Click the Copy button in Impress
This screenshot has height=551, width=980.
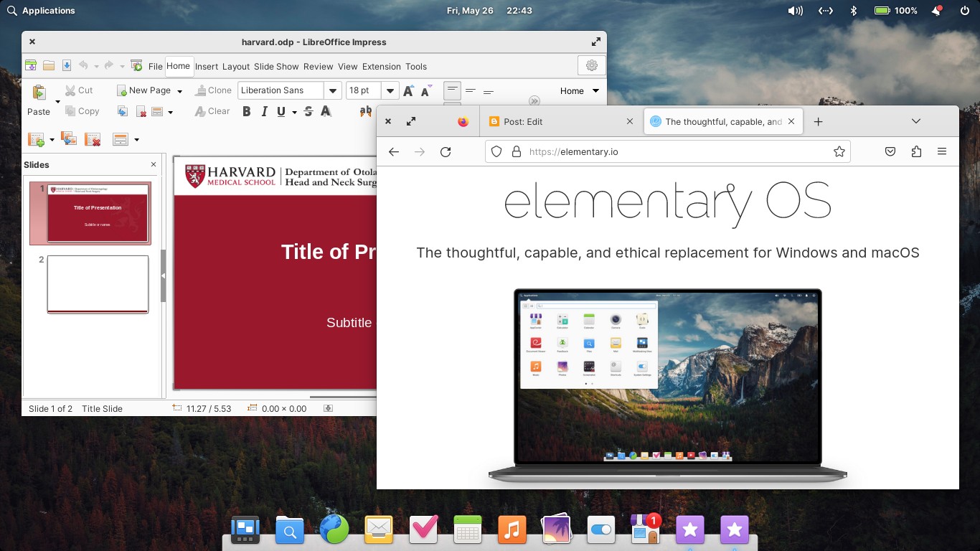point(82,111)
